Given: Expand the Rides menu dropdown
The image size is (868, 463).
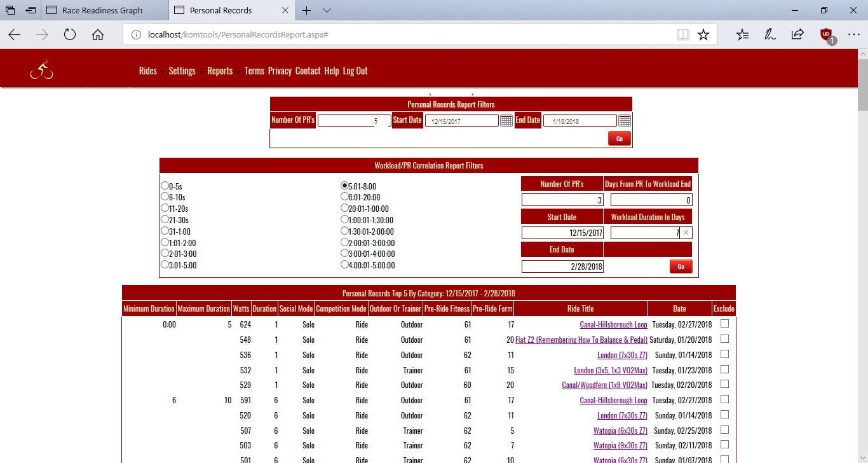Looking at the screenshot, I should coord(151,71).
